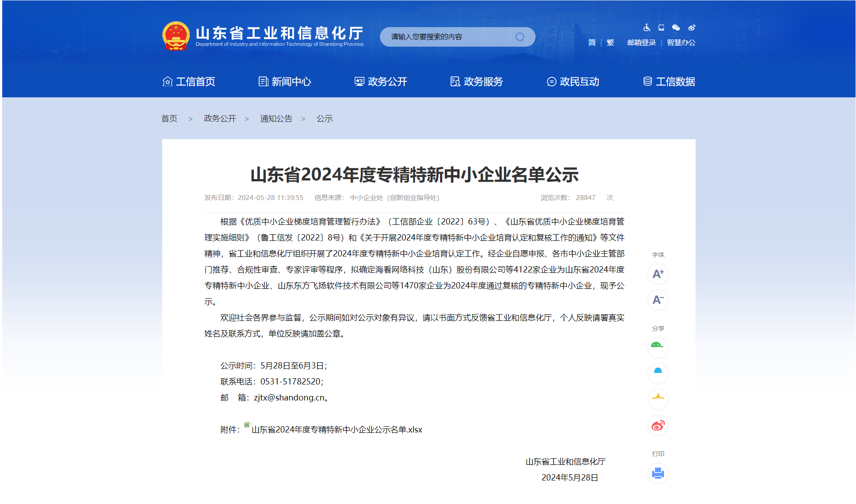Go to 首页 breadcrumb
This screenshot has width=856, height=504.
click(169, 119)
